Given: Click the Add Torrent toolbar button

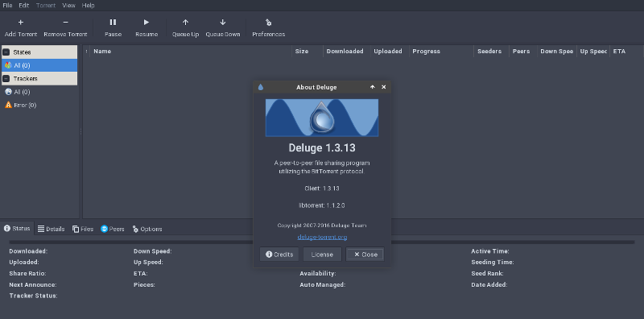Looking at the screenshot, I should pos(21,28).
